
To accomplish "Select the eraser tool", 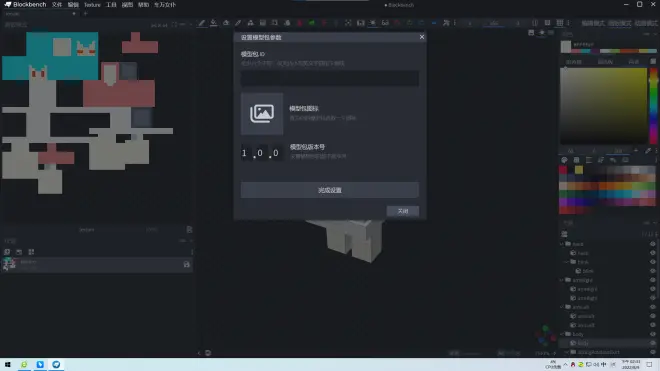I will coord(226,23).
